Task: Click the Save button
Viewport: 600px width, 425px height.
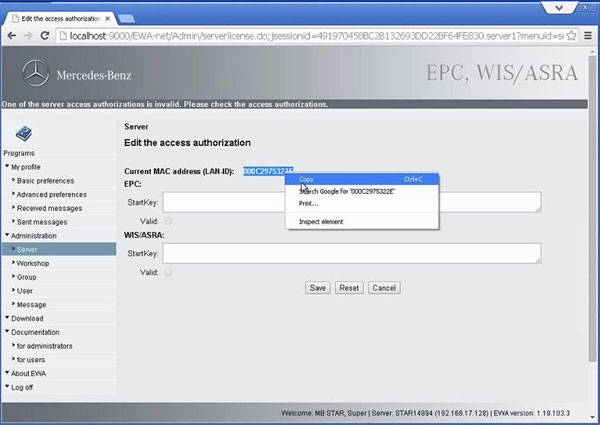Action: pyautogui.click(x=318, y=288)
